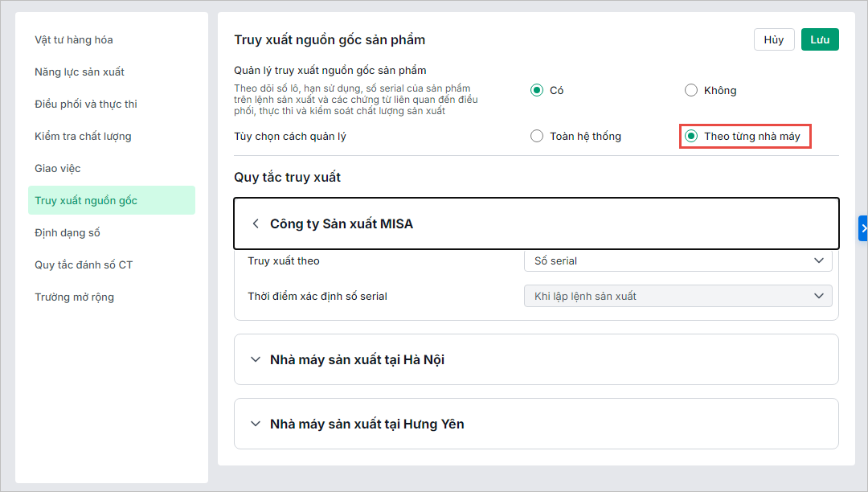Screen dimensions: 868x492
Task: Select Kiểm tra chất lượng menu item
Action: [83, 137]
